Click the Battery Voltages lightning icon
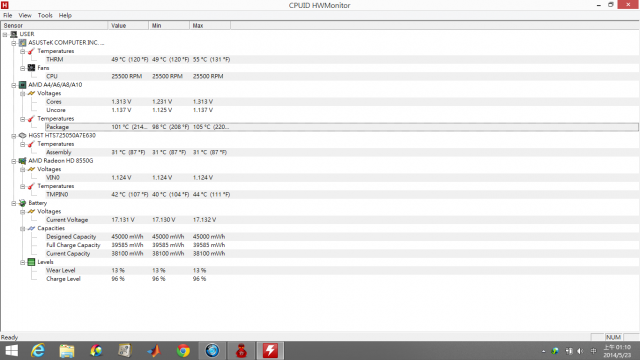 31,211
